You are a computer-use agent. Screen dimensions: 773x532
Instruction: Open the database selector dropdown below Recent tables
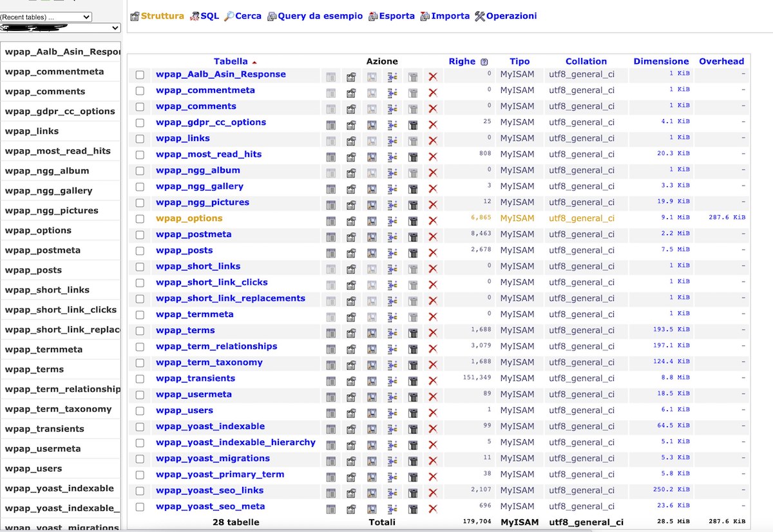pyautogui.click(x=61, y=28)
